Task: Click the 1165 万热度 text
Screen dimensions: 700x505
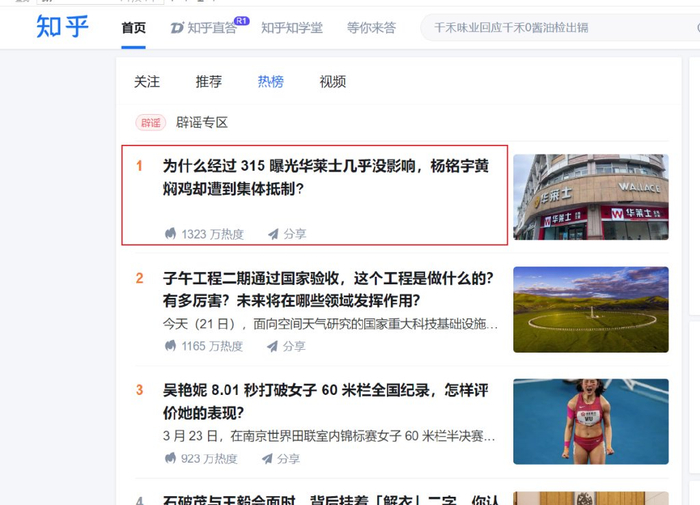Action: click(212, 346)
